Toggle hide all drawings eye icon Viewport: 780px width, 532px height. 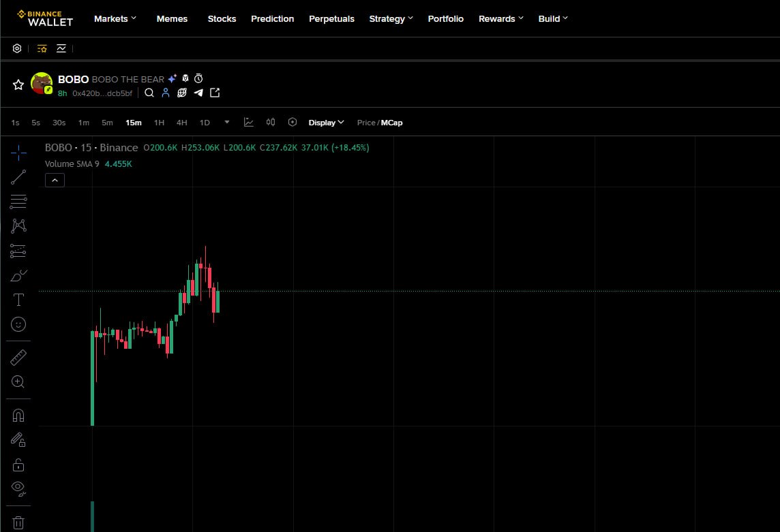pyautogui.click(x=18, y=489)
